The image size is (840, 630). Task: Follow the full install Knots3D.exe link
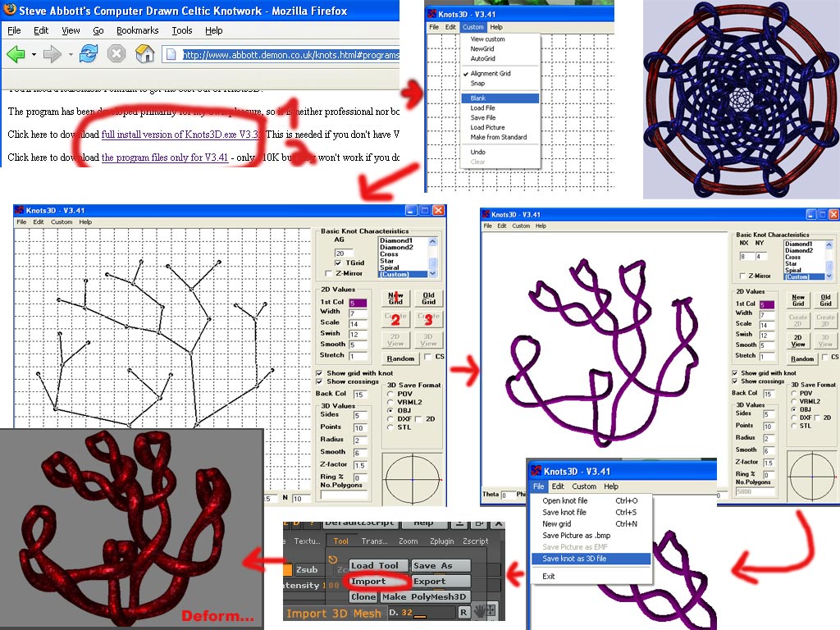pyautogui.click(x=180, y=135)
